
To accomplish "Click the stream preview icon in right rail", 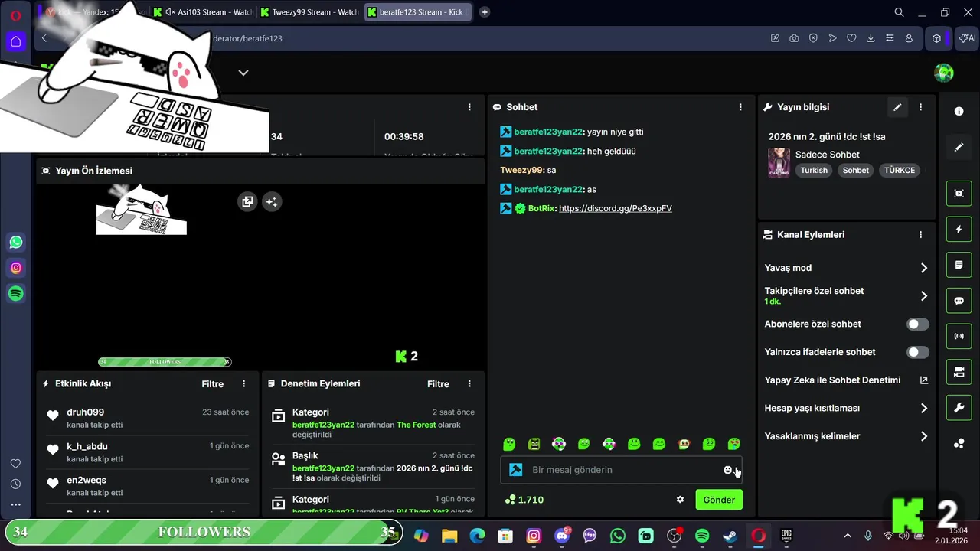I will tap(959, 194).
